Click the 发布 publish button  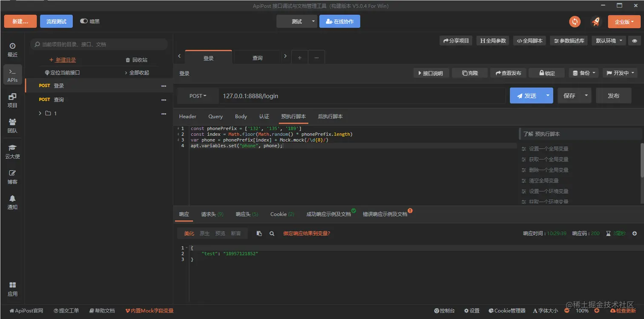613,96
